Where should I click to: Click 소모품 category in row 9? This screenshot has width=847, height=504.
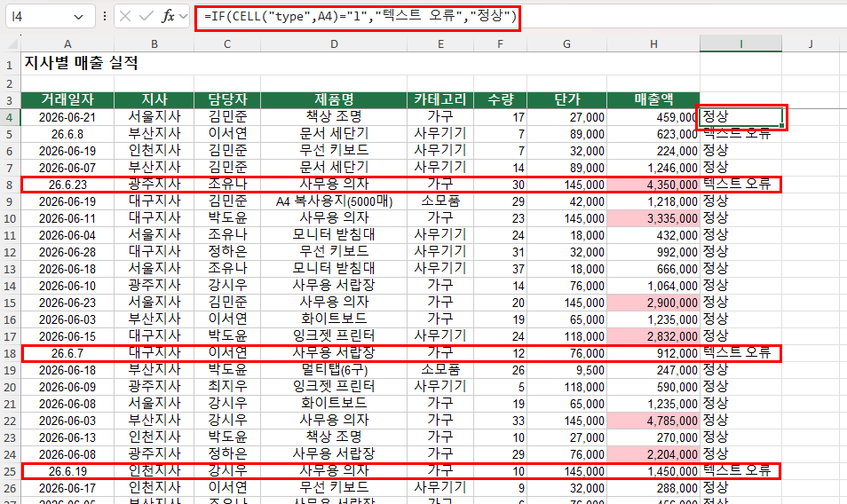tap(440, 201)
